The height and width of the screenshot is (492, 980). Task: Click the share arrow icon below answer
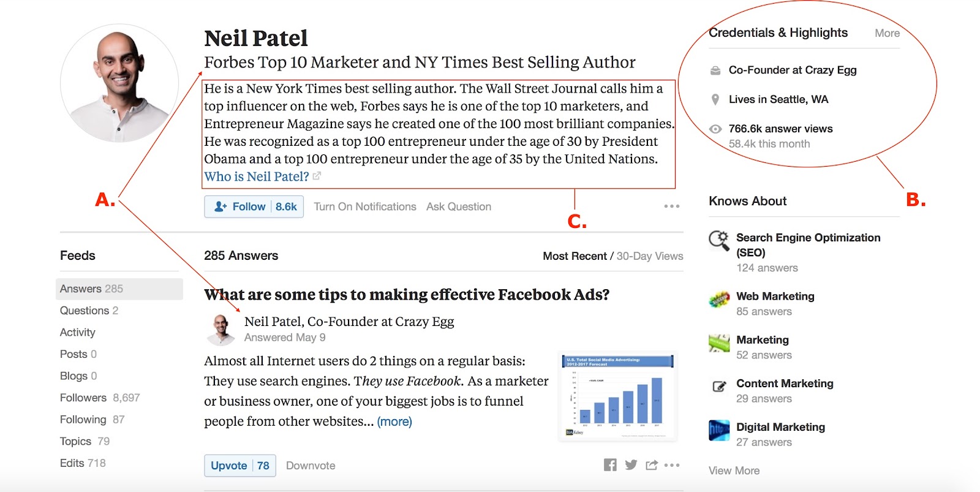pyautogui.click(x=652, y=465)
